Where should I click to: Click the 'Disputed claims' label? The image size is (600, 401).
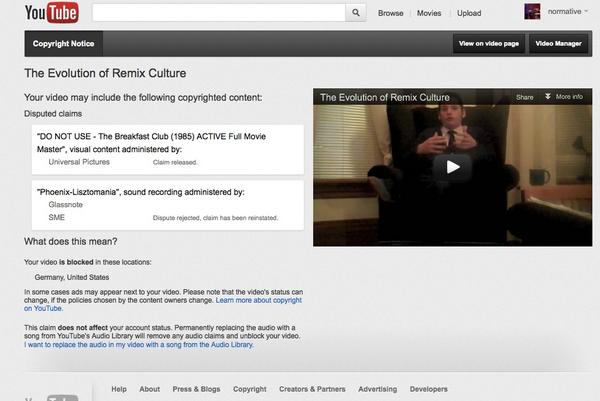[x=53, y=114]
